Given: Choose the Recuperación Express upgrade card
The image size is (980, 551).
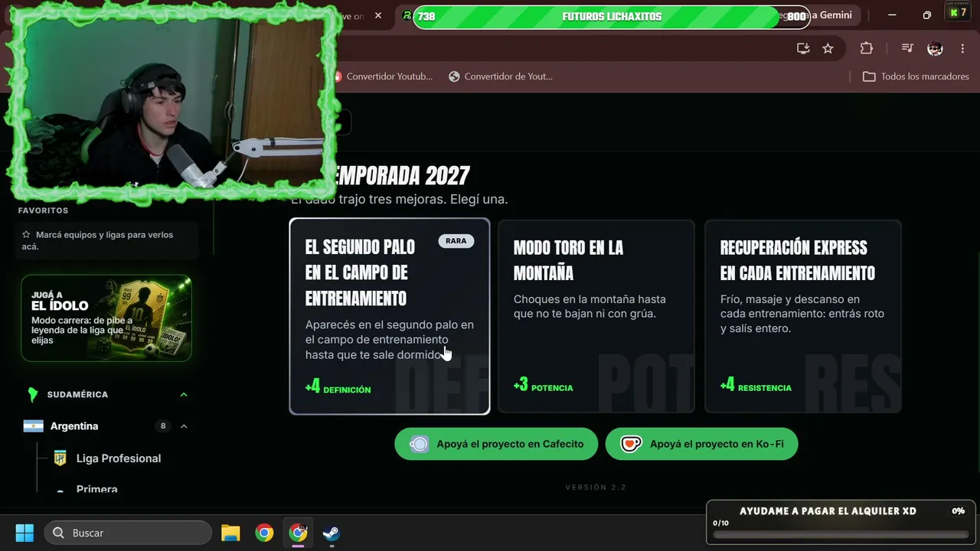Looking at the screenshot, I should click(803, 317).
